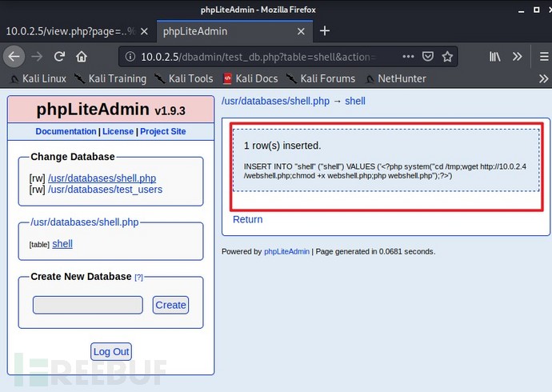The image size is (552, 392).
Task: Select the phpLiteAdmin v1.9.3 heading
Action: [x=111, y=110]
